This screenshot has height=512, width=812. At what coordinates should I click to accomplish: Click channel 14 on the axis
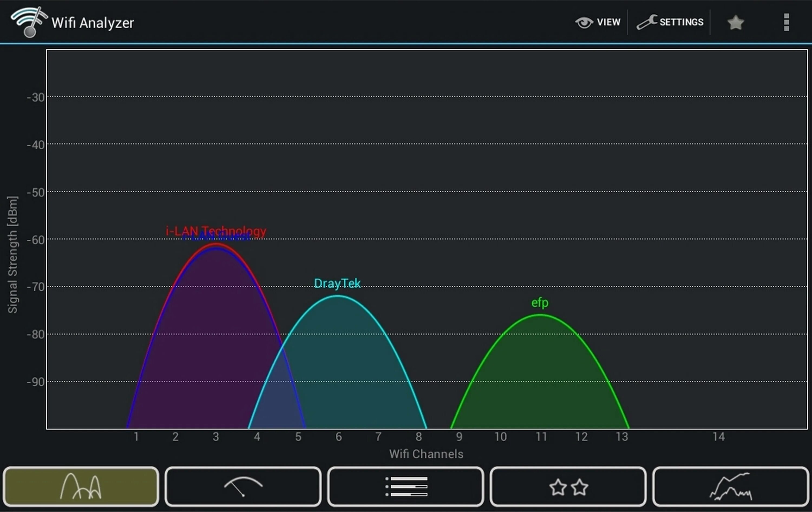pyautogui.click(x=719, y=437)
